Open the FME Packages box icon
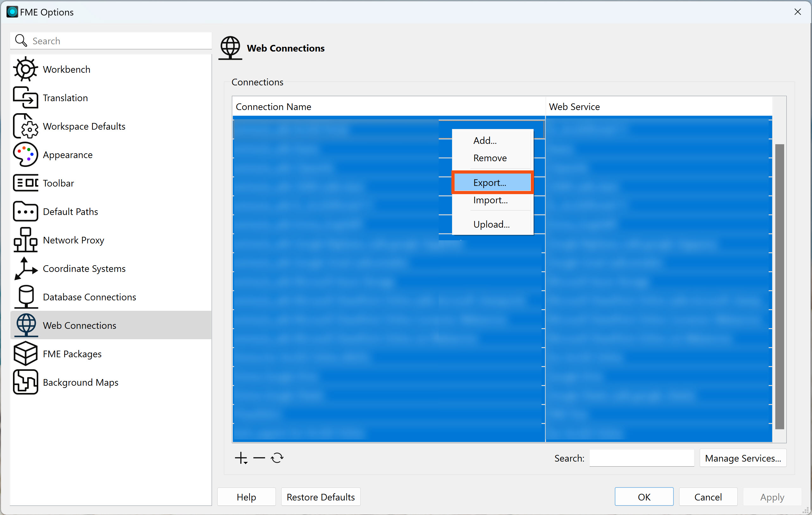Viewport: 812px width, 515px height. (x=25, y=353)
